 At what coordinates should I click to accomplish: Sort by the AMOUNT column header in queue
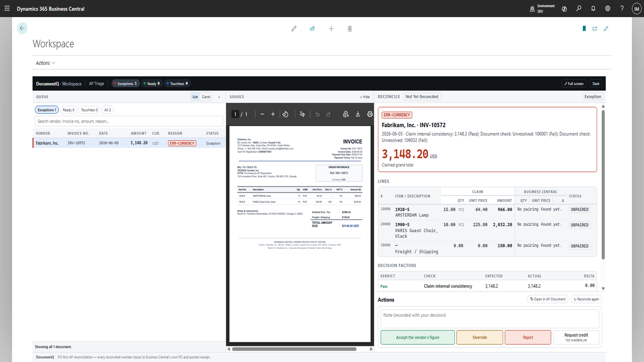tap(138, 133)
